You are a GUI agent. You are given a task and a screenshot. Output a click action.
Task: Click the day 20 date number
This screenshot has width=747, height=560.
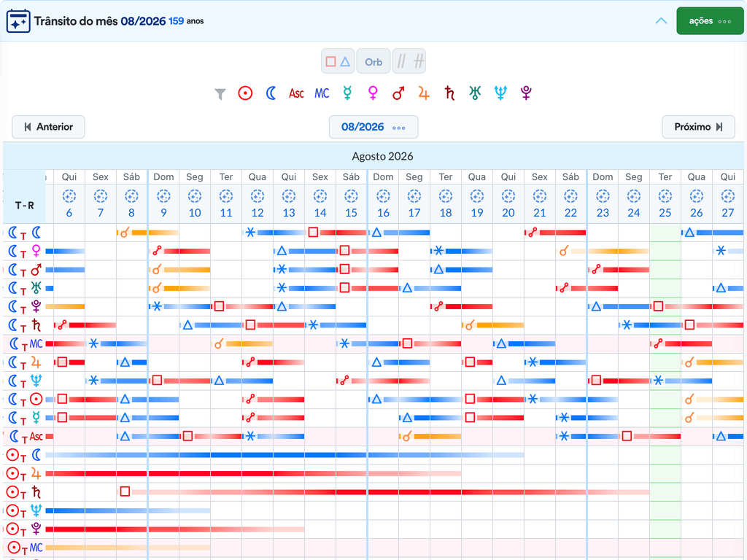click(x=508, y=213)
